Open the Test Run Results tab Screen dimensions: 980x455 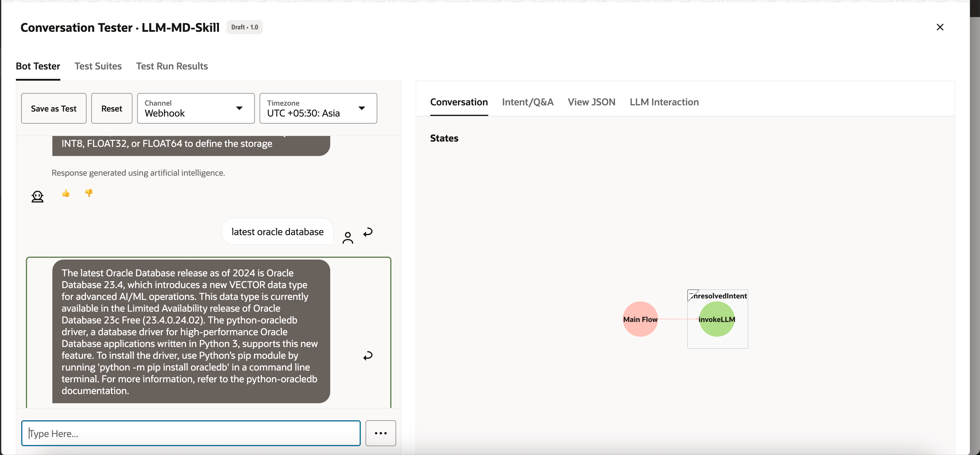172,66
